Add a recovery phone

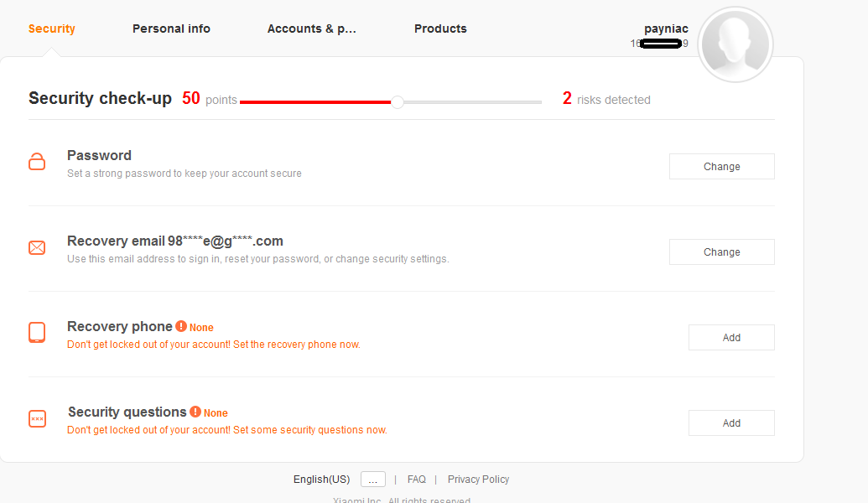[731, 337]
